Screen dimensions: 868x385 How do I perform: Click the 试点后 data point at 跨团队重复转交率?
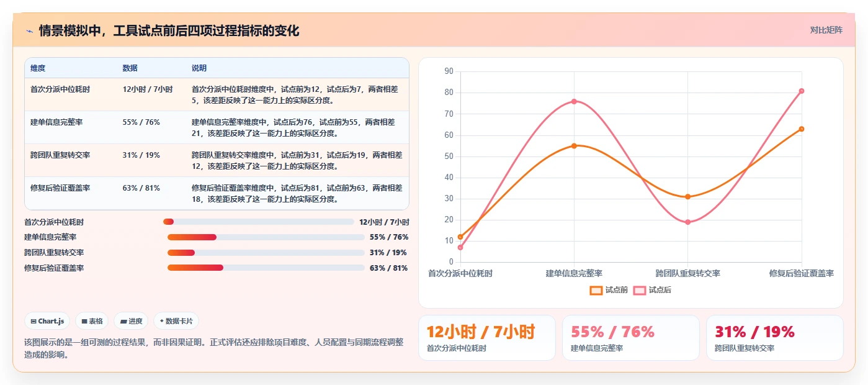coord(687,222)
